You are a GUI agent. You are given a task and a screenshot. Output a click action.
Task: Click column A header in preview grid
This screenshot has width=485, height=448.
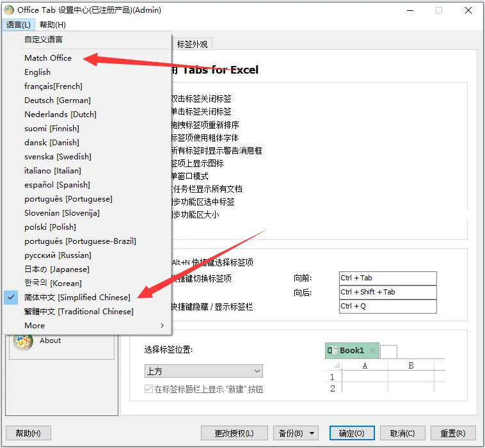pos(365,365)
